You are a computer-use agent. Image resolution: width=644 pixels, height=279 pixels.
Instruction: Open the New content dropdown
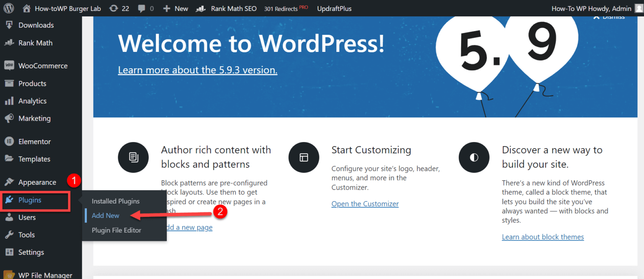point(175,8)
